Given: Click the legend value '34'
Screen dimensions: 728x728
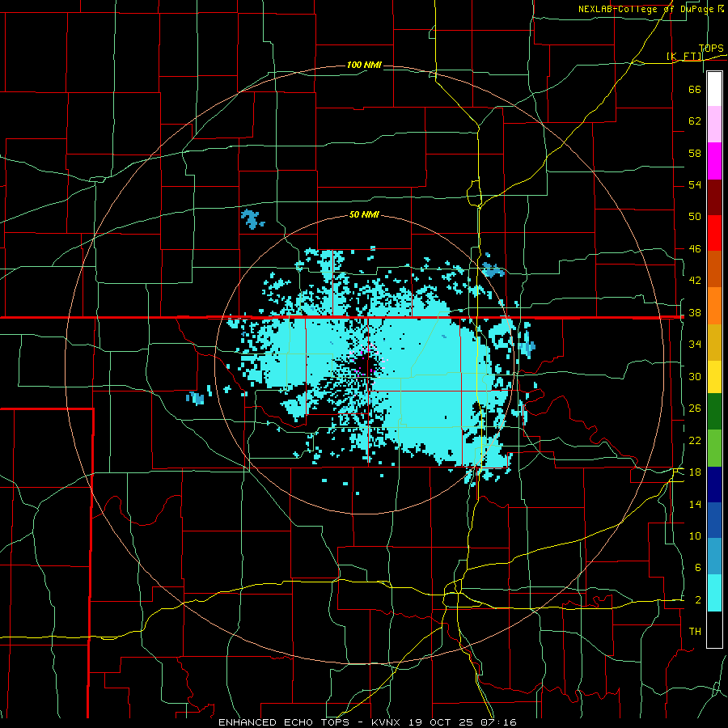Looking at the screenshot, I should click(695, 344).
